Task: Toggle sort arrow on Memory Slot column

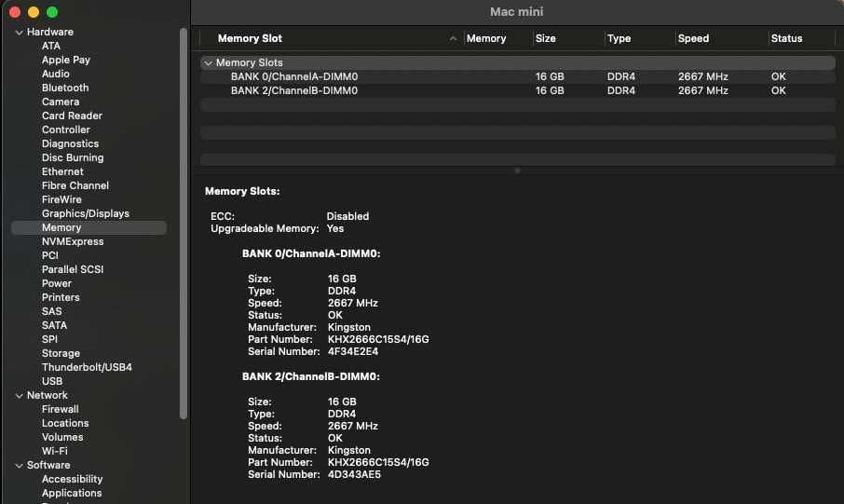Action: pos(453,38)
